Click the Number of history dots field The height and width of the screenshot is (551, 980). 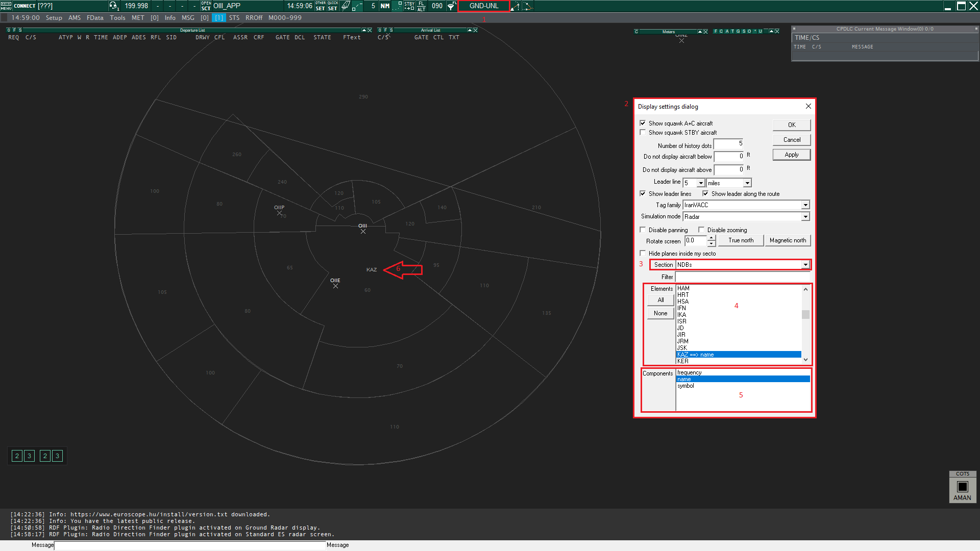(x=728, y=144)
